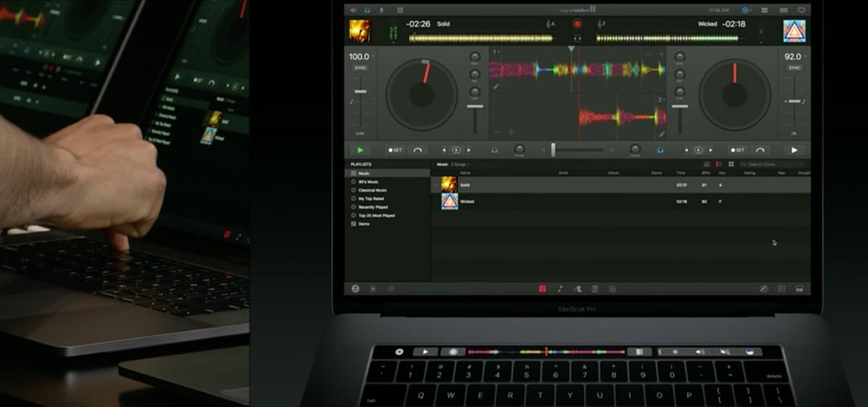Click left deck loop previous arrow

[x=444, y=150]
